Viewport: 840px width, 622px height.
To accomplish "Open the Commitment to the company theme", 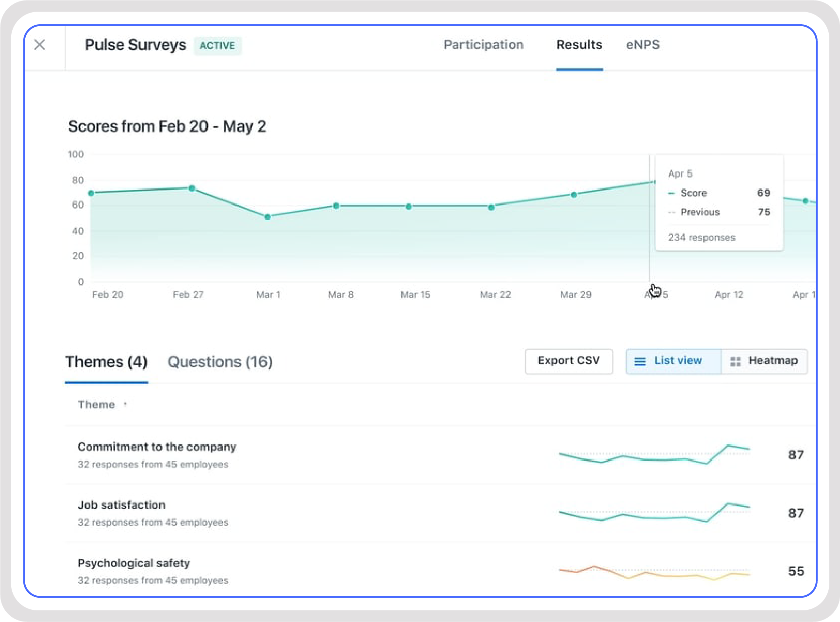I will pyautogui.click(x=157, y=447).
